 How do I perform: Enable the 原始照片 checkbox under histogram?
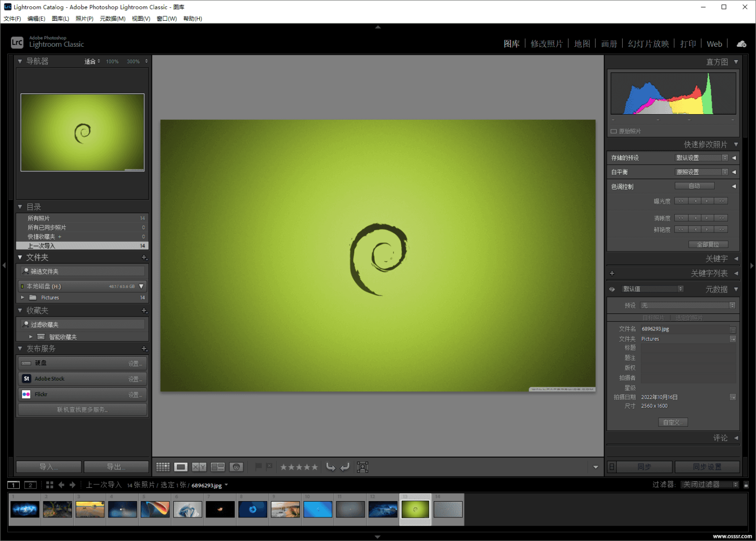click(x=614, y=131)
